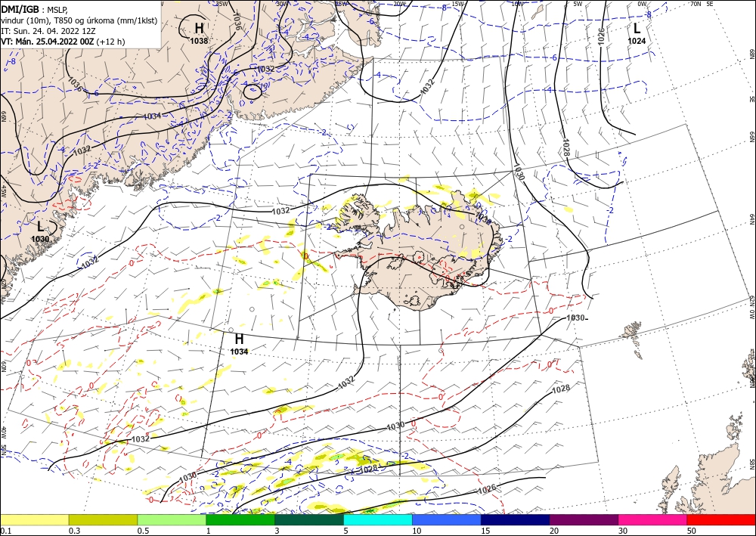Click the 'IT: Sun. 24. 04. 2022 12Z' line
The width and height of the screenshot is (756, 536).
pos(48,31)
